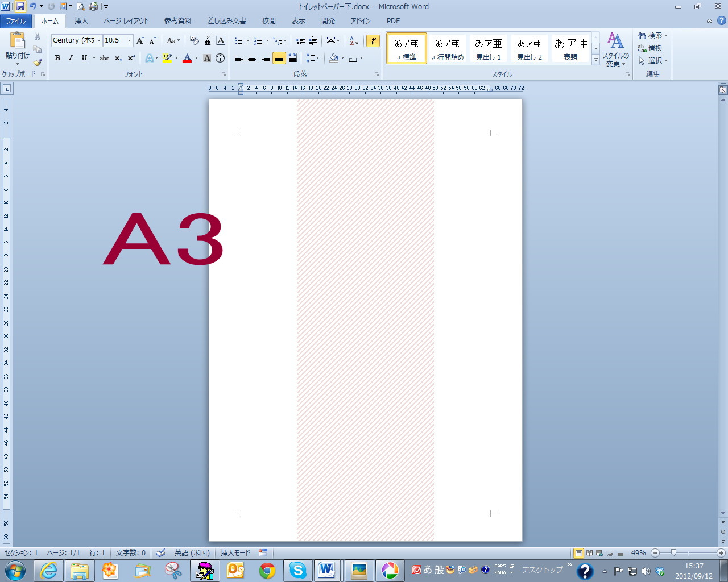Toggle show paragraph marks button

pos(373,40)
